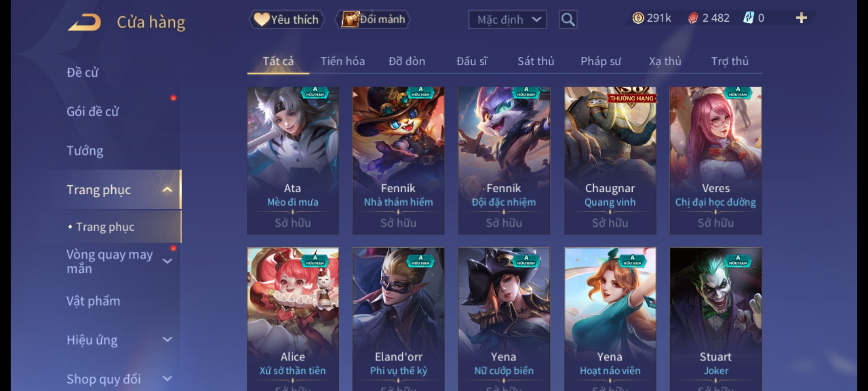Open the search magnifier icon
868x391 pixels.
(x=568, y=20)
